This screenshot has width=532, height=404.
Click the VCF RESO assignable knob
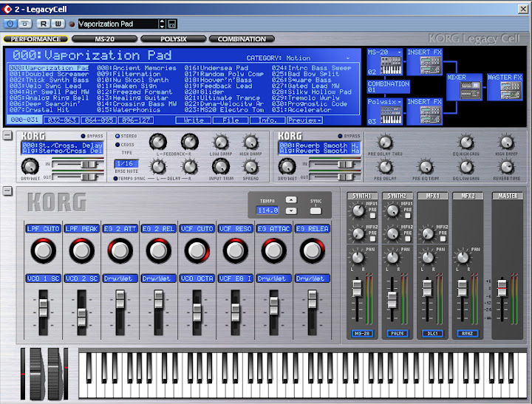235,250
